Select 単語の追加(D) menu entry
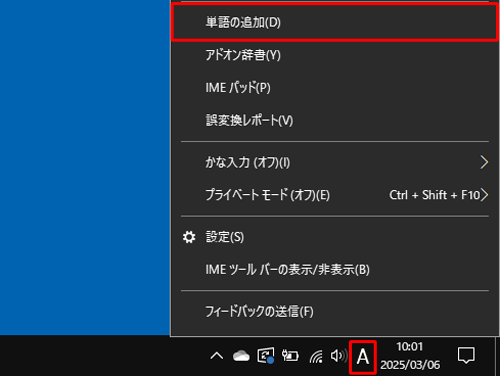The image size is (500, 376). (x=335, y=23)
